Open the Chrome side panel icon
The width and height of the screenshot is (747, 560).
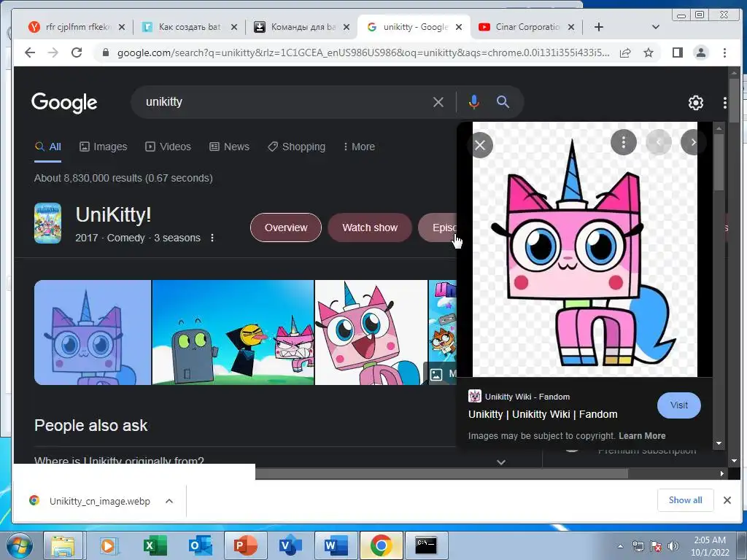click(678, 52)
